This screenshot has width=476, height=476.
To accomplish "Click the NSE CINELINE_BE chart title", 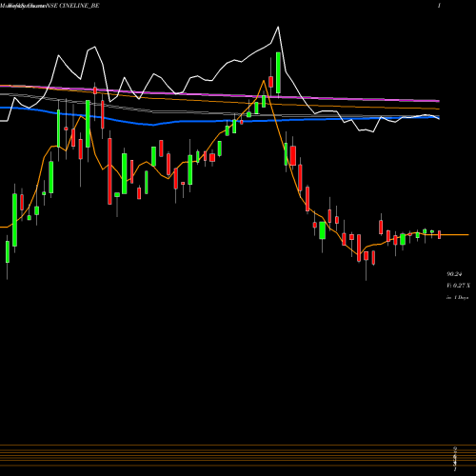I will [x=73, y=6].
